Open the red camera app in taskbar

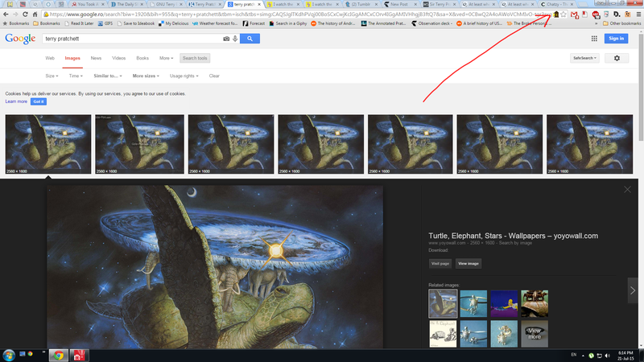79,355
